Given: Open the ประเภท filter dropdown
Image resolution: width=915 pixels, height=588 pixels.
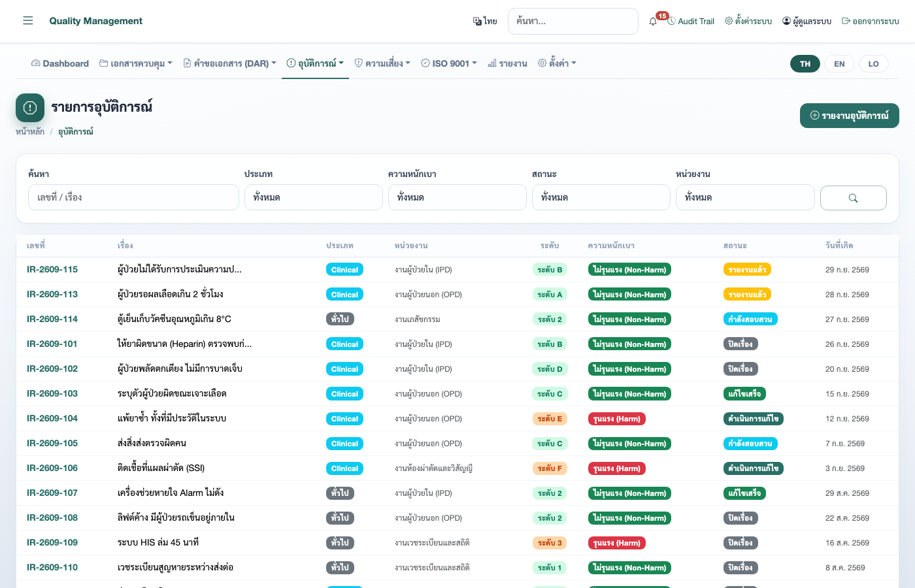Looking at the screenshot, I should pyautogui.click(x=314, y=197).
